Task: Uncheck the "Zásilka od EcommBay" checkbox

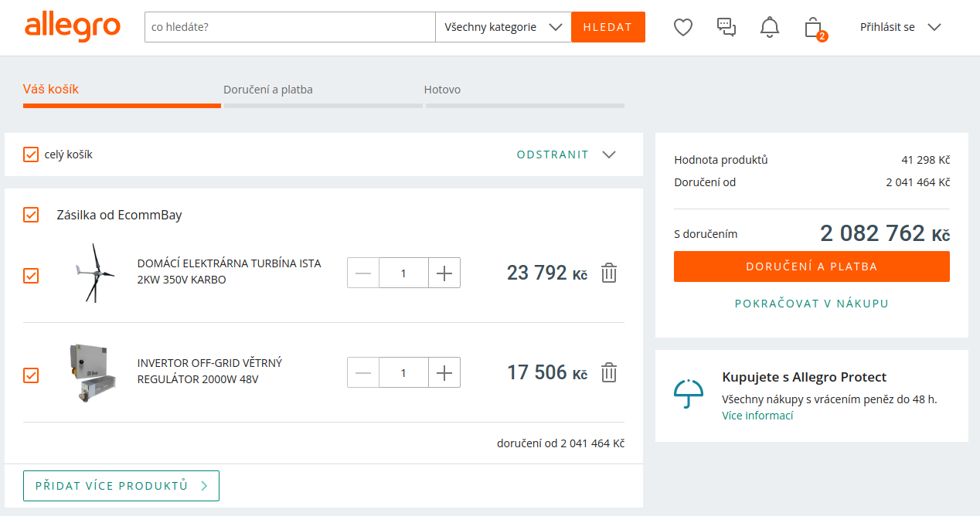Action: 31,215
